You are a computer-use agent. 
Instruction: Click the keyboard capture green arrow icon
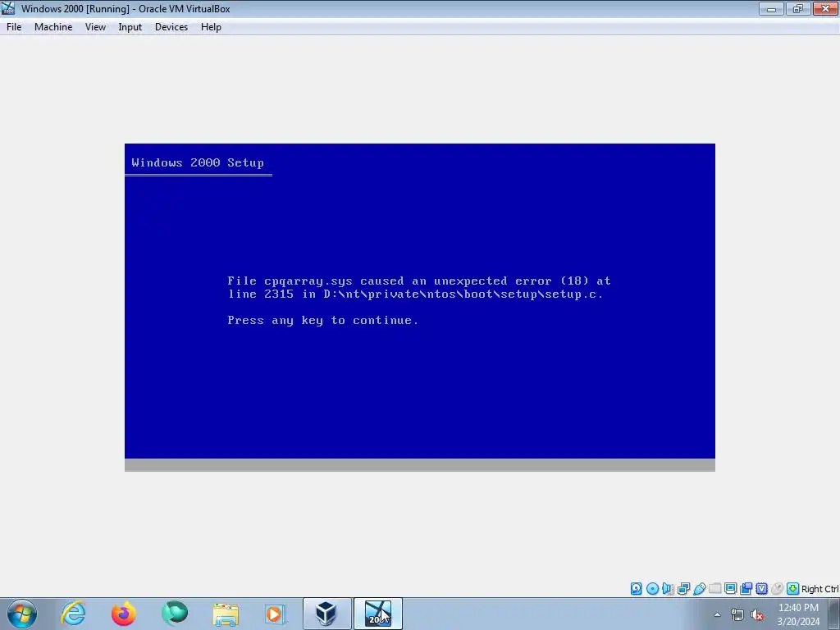tap(793, 589)
